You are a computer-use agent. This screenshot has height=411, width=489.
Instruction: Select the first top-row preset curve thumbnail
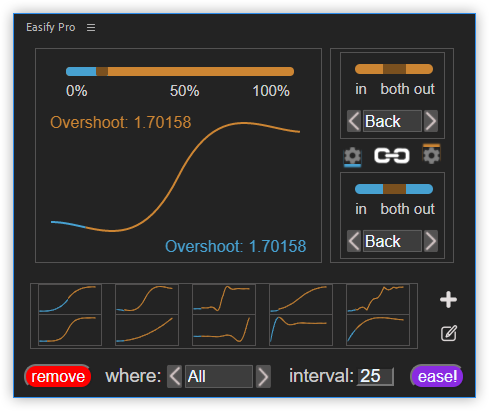pyautogui.click(x=70, y=299)
